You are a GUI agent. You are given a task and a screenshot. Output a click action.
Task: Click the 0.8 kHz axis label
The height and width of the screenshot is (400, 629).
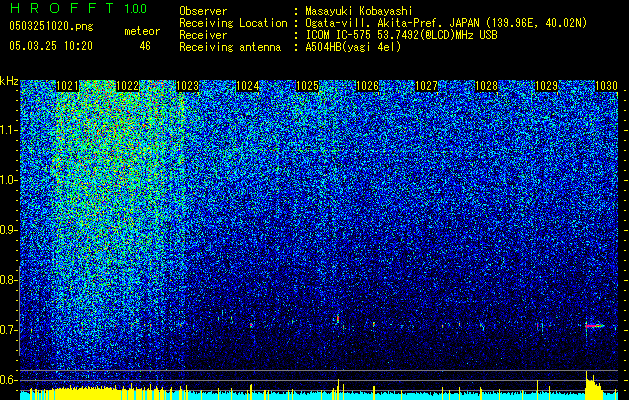(9, 280)
